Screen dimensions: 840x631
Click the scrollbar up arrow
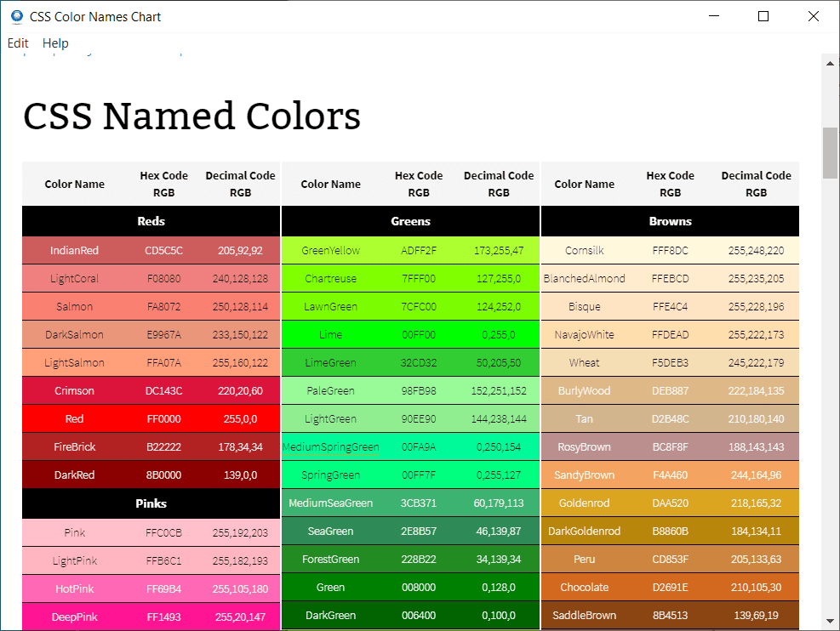830,62
